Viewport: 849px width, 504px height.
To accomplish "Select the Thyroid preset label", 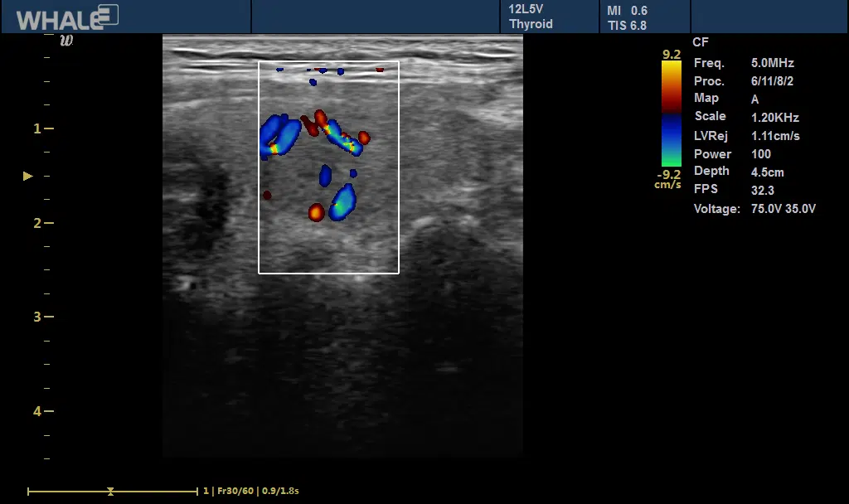I will (x=531, y=24).
